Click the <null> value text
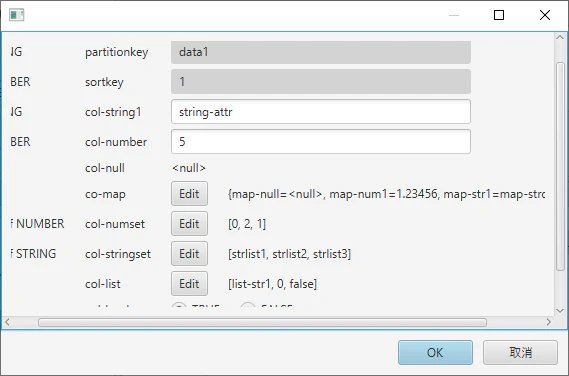Viewport: 569px width, 376px height. tap(189, 168)
